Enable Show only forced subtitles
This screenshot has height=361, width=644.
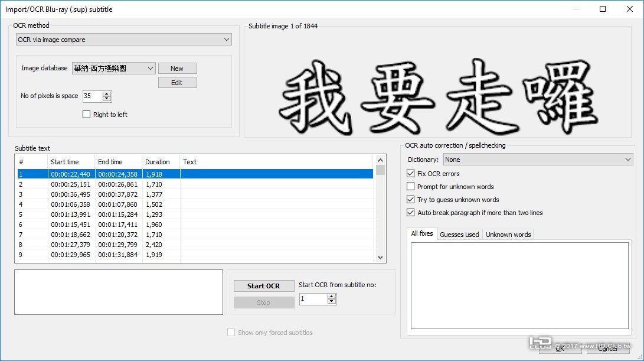tap(231, 333)
